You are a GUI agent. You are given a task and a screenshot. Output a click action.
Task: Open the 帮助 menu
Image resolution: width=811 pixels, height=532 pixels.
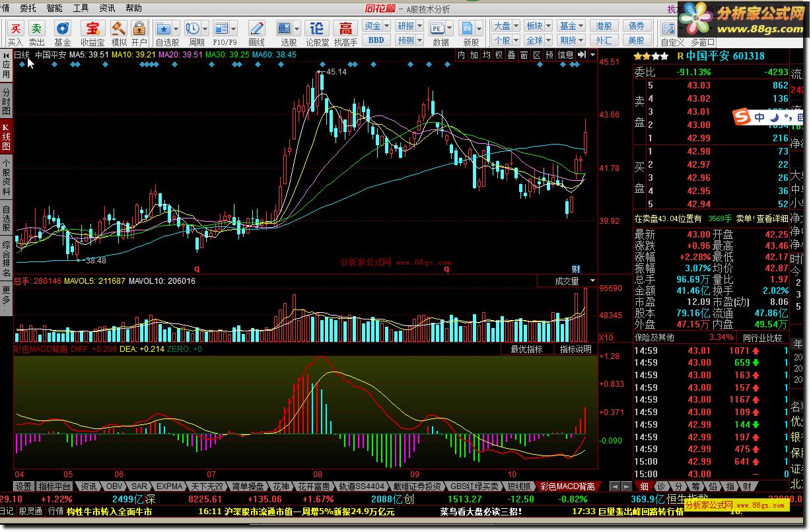[133, 8]
